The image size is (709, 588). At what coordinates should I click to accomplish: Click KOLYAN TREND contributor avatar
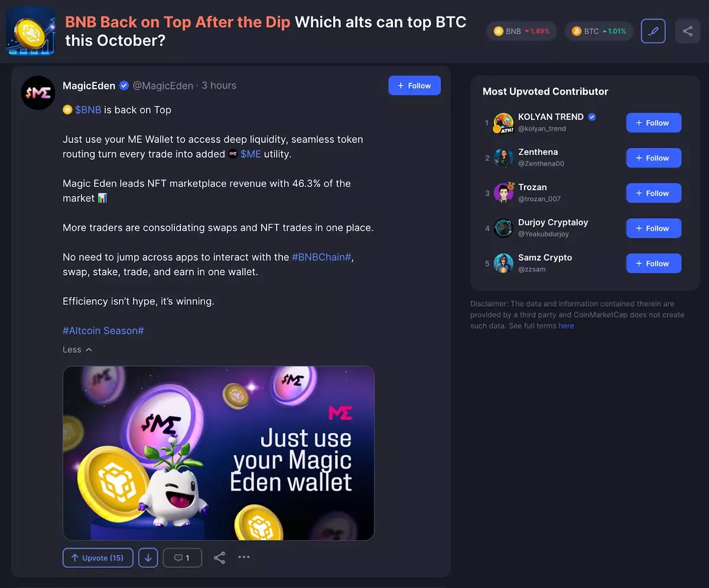coord(503,123)
